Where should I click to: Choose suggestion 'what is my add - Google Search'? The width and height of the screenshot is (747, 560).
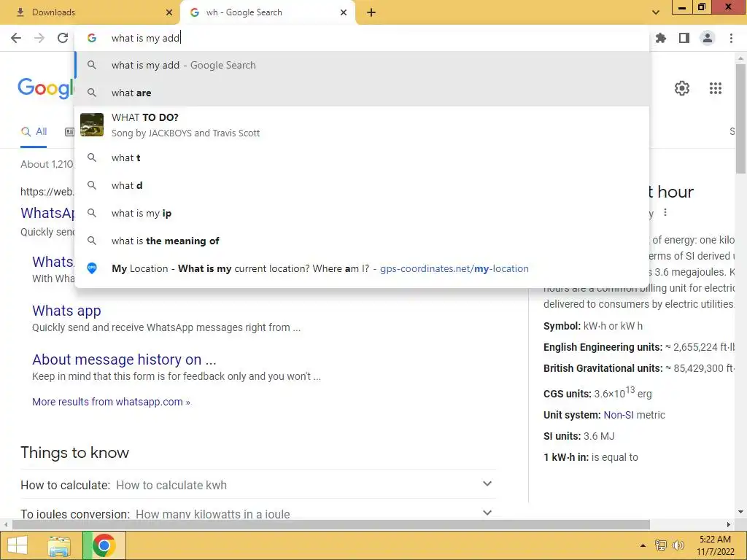(362, 65)
